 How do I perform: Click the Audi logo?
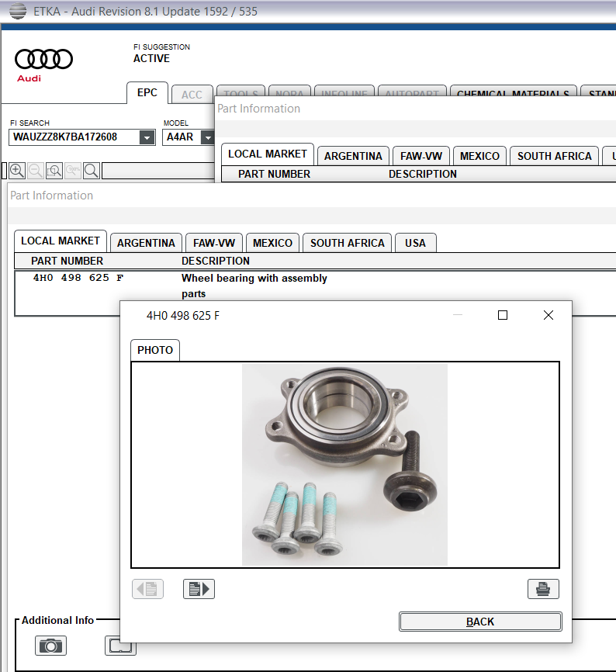[43, 64]
